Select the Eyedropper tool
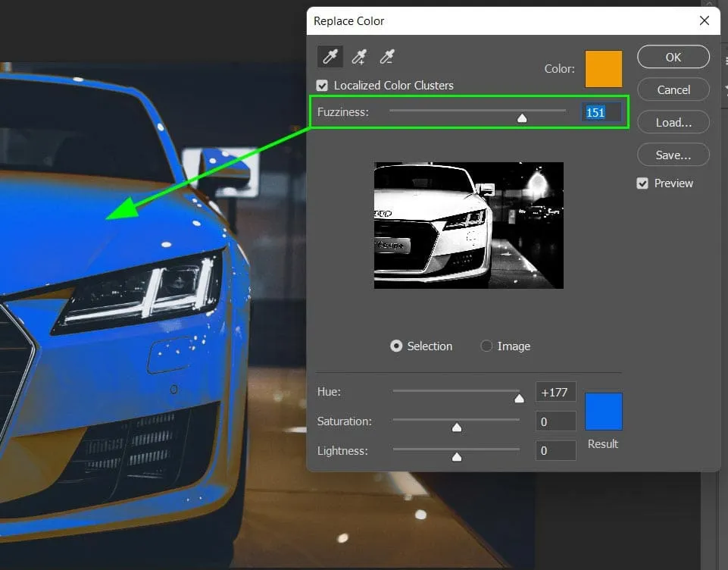 [330, 57]
